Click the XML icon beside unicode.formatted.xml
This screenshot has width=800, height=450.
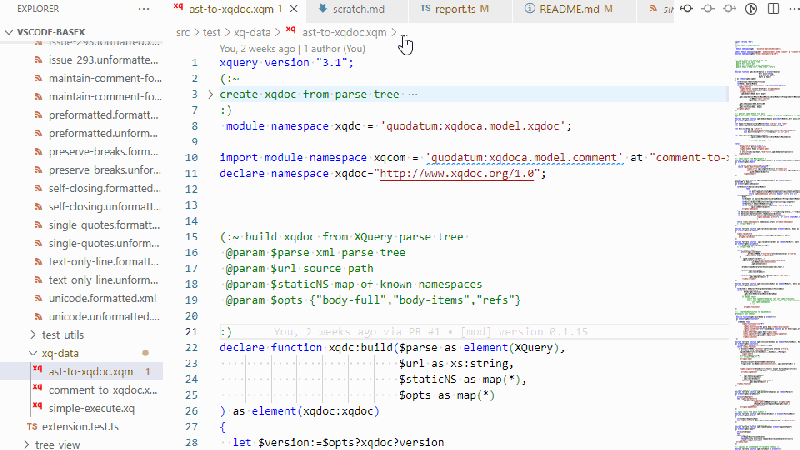coord(38,298)
